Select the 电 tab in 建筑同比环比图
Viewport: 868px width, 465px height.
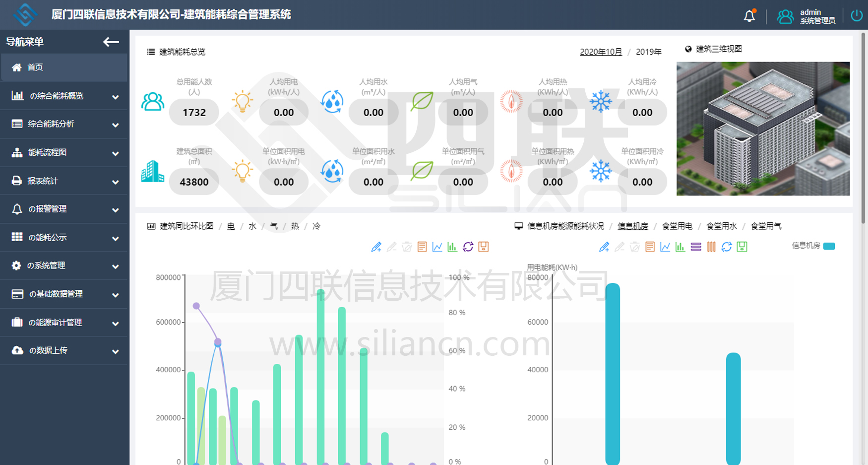point(231,226)
